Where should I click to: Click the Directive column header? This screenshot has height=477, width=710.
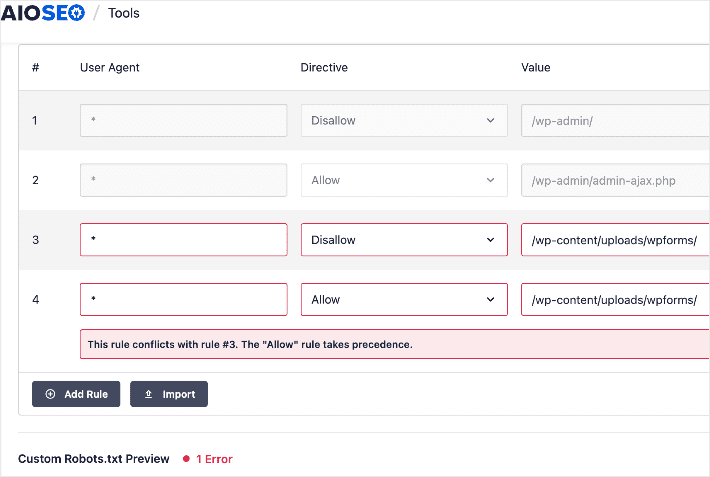pyautogui.click(x=324, y=67)
